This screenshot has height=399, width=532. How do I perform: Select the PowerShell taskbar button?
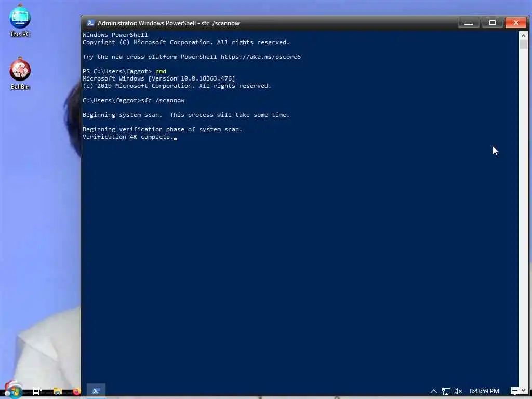96,391
